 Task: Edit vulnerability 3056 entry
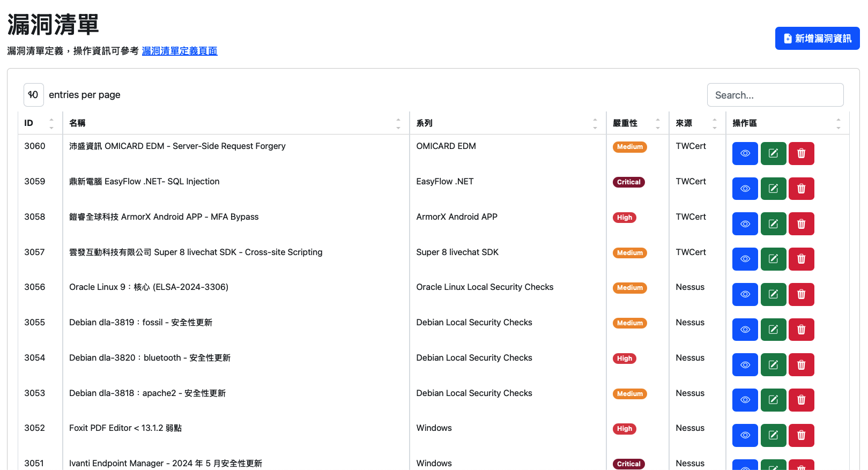(773, 294)
